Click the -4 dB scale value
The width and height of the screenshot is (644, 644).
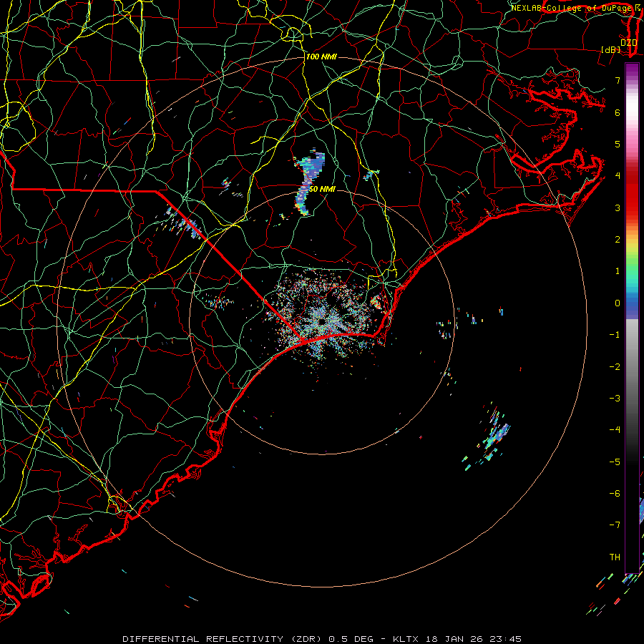point(615,430)
